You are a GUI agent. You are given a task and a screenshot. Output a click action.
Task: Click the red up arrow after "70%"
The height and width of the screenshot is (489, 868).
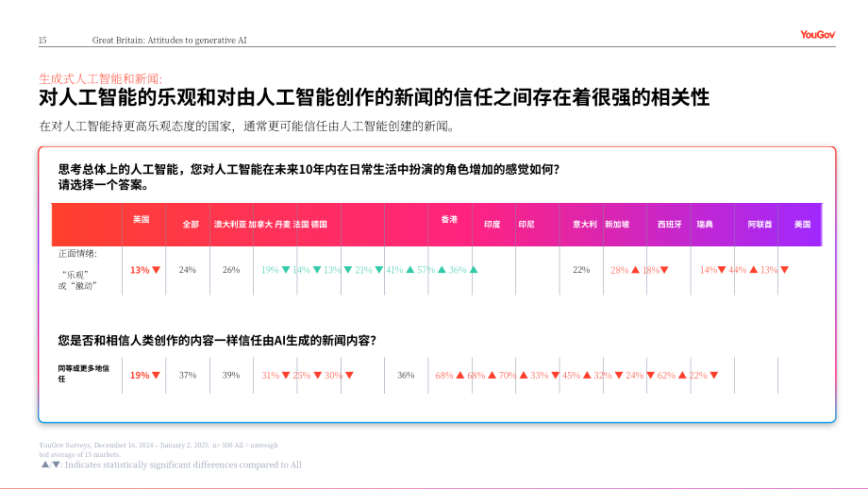(x=524, y=376)
